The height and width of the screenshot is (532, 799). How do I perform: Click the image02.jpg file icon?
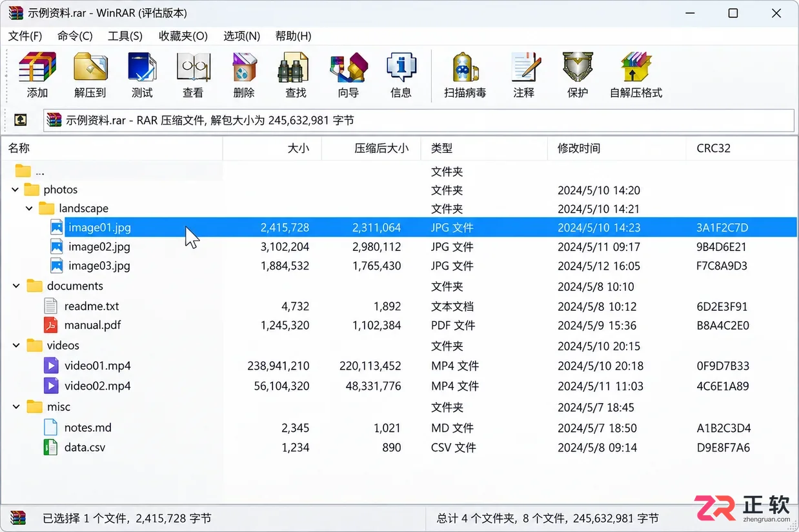pos(57,246)
